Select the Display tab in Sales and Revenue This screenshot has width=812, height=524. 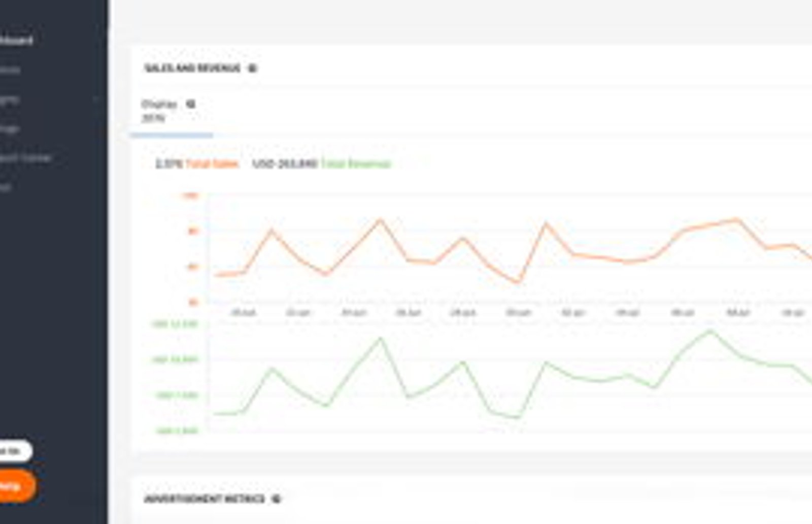[x=171, y=111]
